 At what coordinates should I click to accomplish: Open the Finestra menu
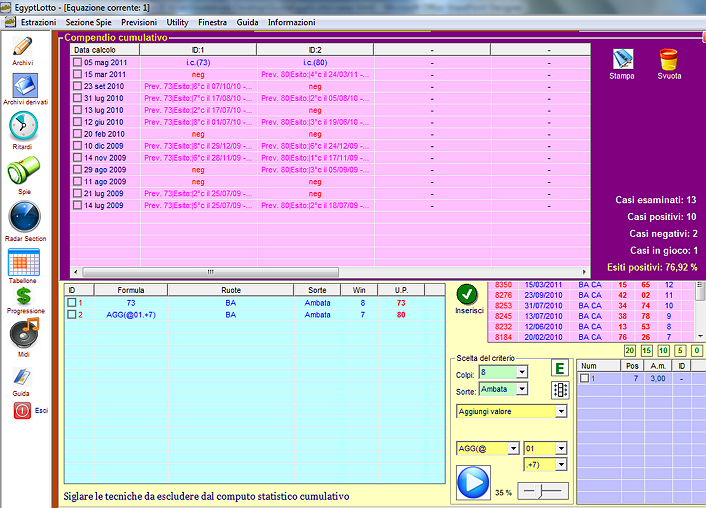coord(213,22)
